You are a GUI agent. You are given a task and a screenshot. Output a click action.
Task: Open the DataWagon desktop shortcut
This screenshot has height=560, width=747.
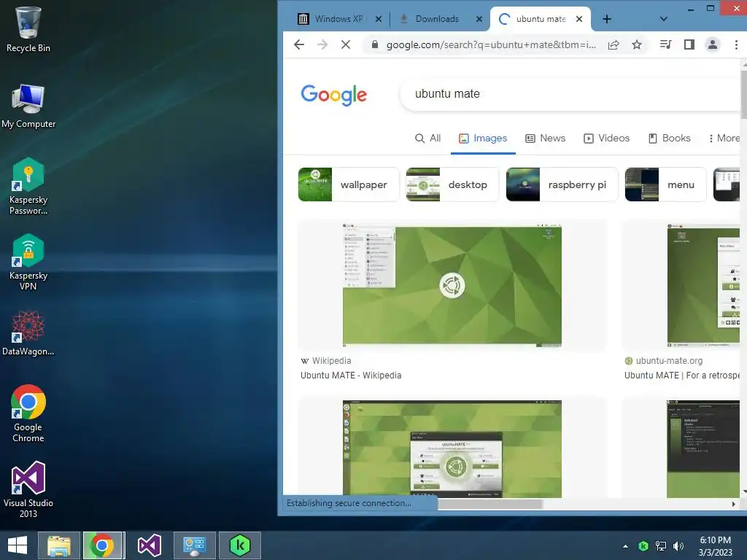tap(28, 332)
